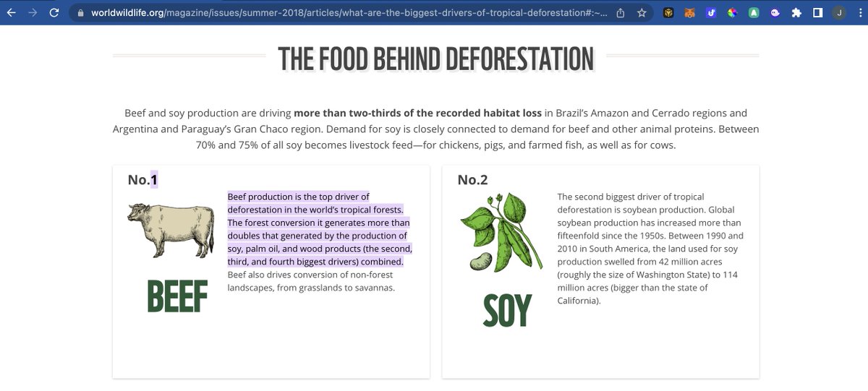View site info via the padlock icon

coord(80,13)
